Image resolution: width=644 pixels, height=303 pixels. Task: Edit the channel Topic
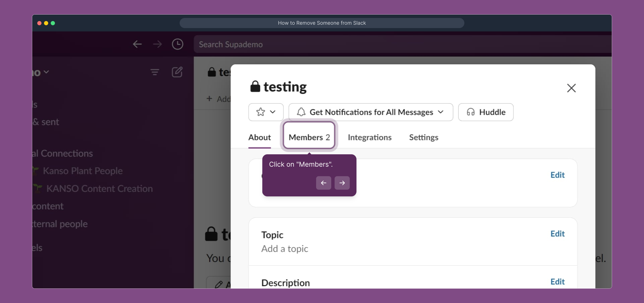pyautogui.click(x=557, y=234)
